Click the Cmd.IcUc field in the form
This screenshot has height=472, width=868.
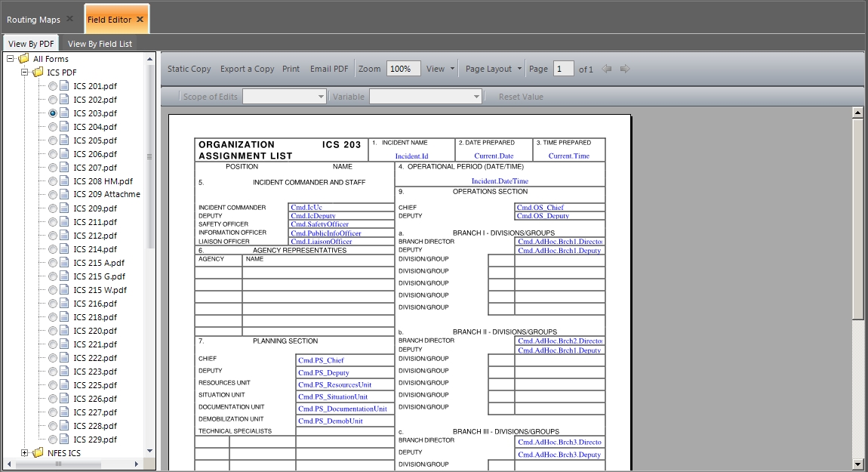pos(341,207)
